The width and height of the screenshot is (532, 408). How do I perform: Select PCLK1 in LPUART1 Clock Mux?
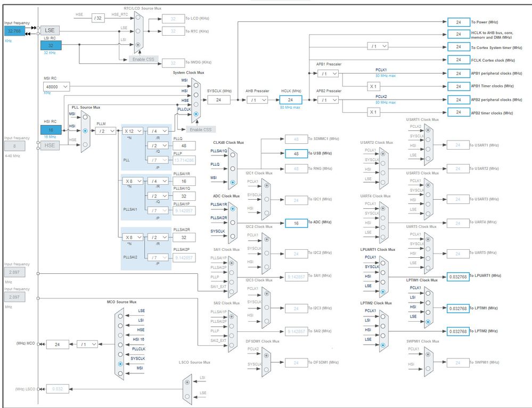click(383, 263)
